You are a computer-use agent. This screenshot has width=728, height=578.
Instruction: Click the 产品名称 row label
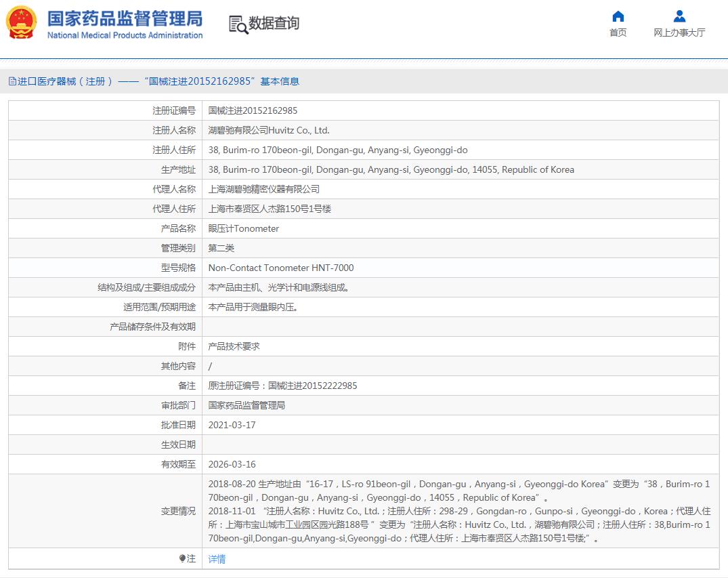pos(178,228)
